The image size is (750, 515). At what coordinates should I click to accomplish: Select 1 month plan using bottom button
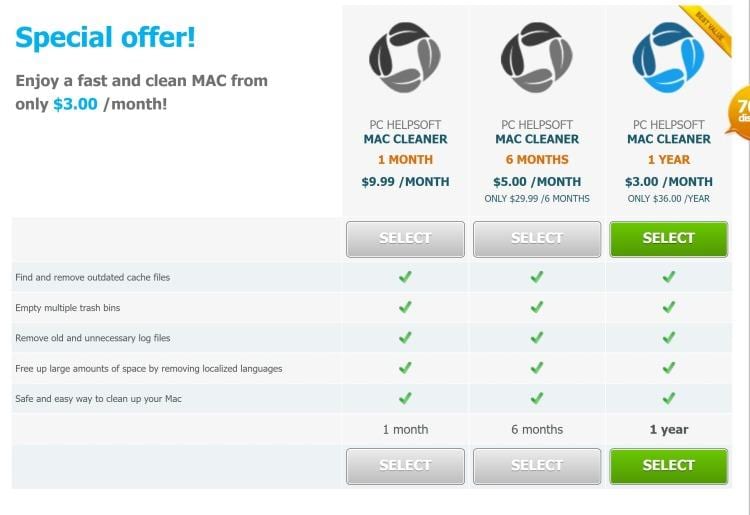(405, 466)
